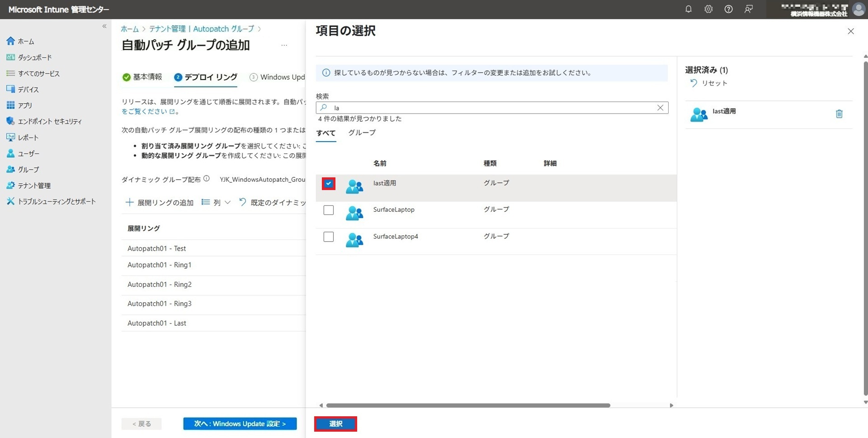The width and height of the screenshot is (868, 438).
Task: Open the settings gear icon
Action: (x=708, y=9)
